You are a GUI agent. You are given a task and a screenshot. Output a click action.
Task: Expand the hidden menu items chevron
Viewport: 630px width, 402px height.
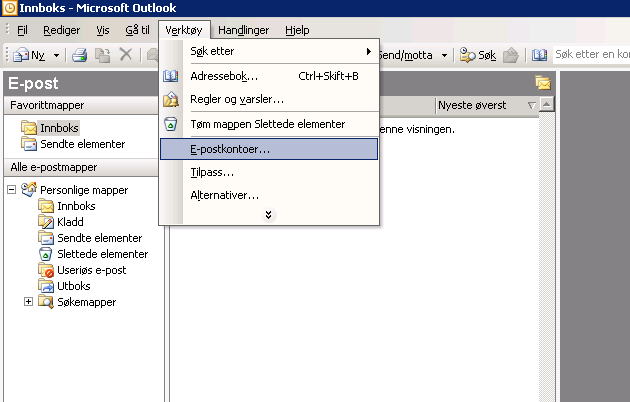point(268,215)
